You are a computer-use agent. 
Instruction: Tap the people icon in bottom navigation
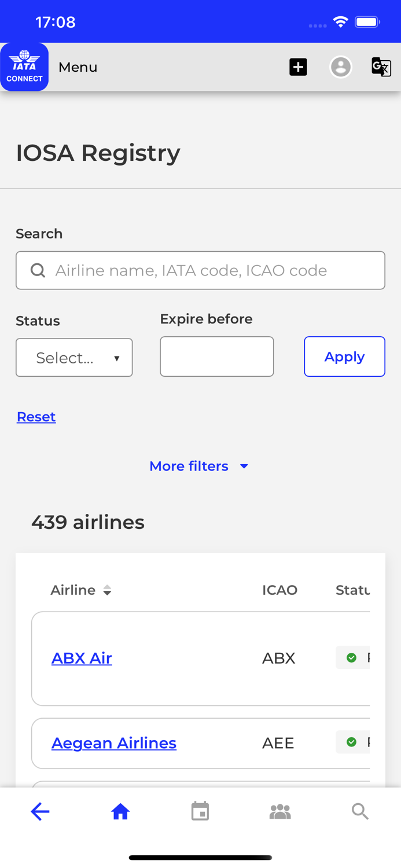pos(280,811)
